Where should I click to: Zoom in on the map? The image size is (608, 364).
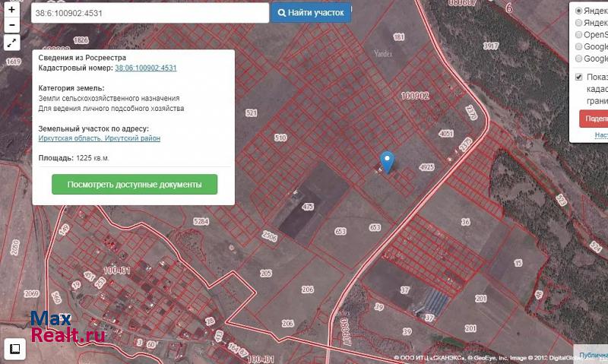point(12,11)
